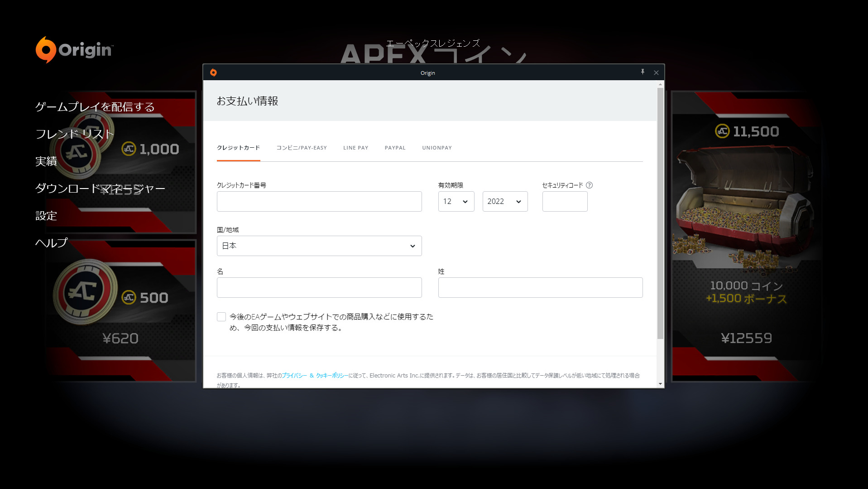868x489 pixels.
Task: Open the country dropdown set to 日本
Action: click(319, 246)
